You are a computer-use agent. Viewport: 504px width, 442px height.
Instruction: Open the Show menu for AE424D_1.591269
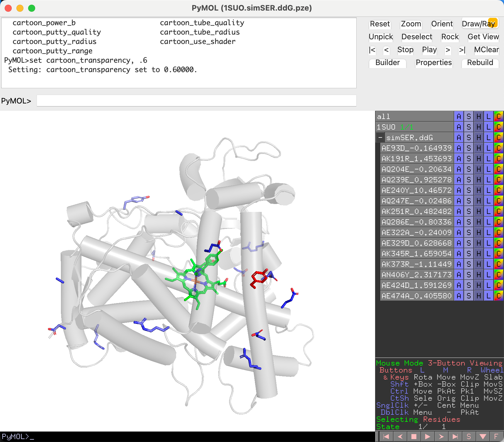coord(469,285)
